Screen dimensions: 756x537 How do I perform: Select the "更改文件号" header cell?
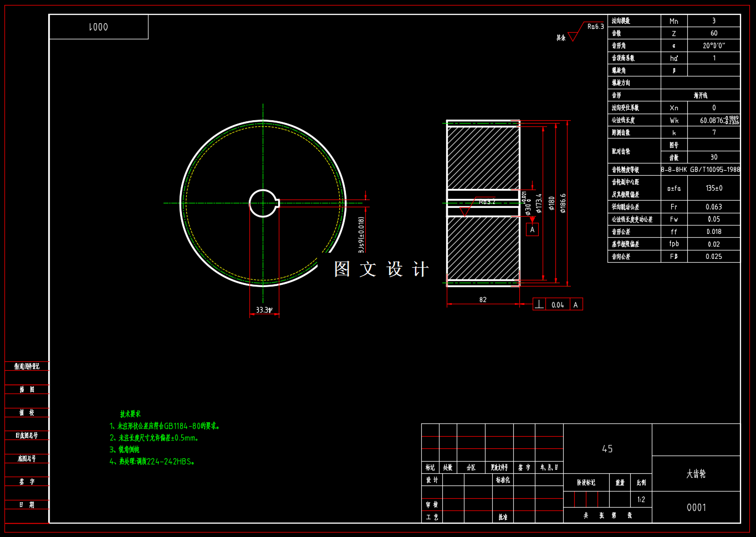(499, 468)
